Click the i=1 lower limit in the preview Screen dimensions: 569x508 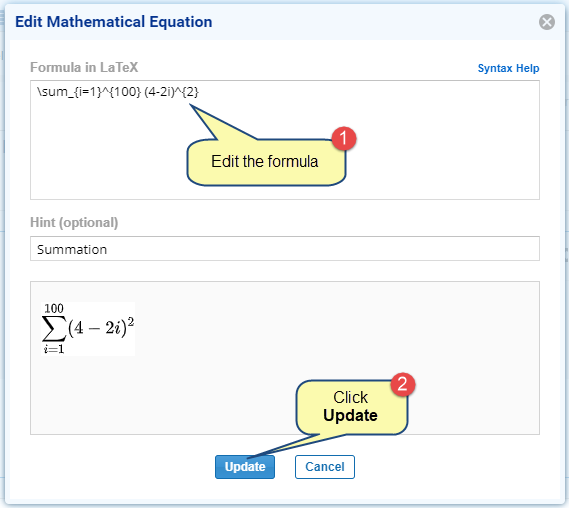(x=54, y=349)
